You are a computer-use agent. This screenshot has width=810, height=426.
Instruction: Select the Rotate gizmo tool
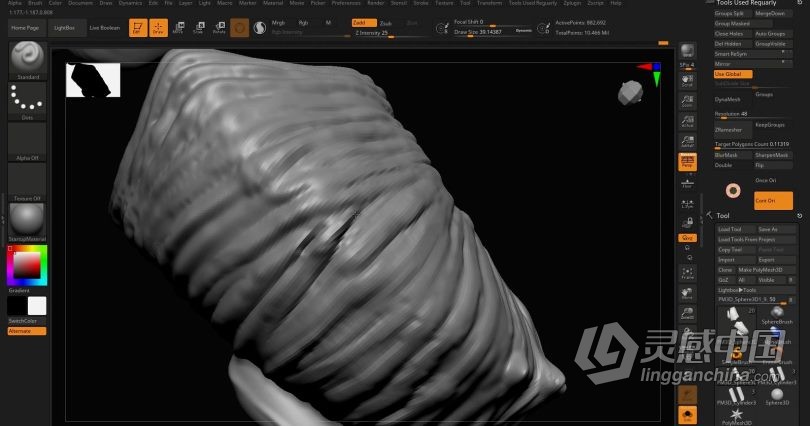[x=220, y=28]
